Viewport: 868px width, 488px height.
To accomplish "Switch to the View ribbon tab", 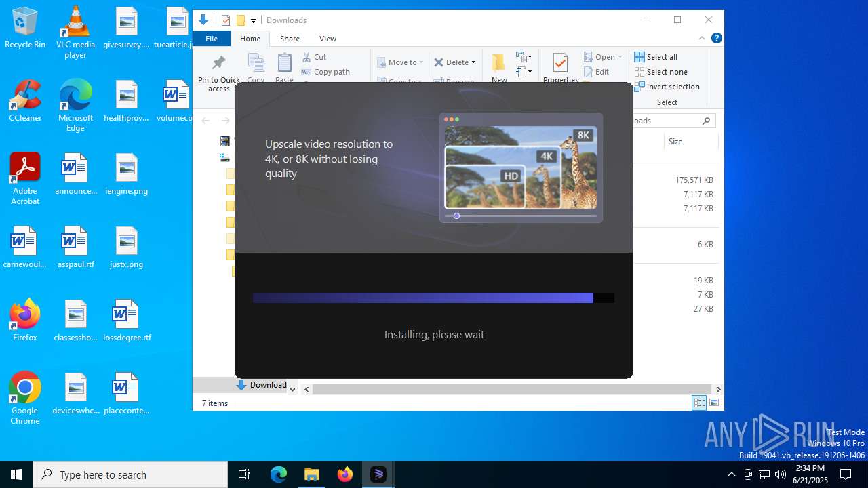I will click(x=328, y=39).
